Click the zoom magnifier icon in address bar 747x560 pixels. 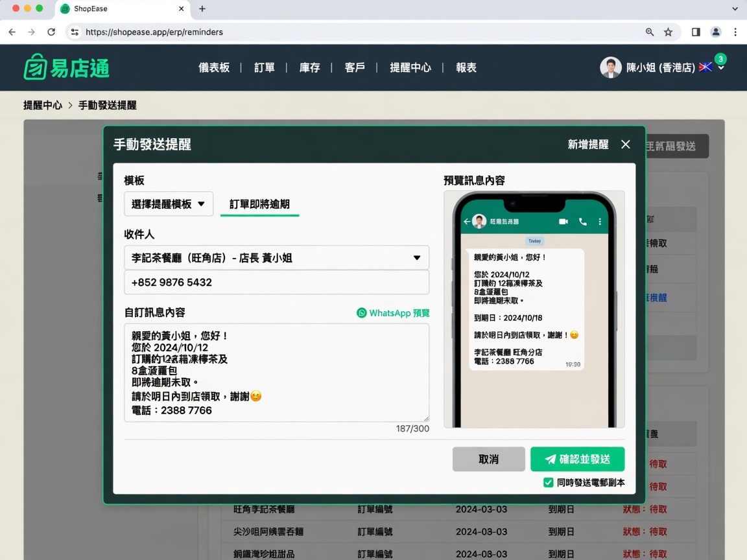click(x=649, y=32)
